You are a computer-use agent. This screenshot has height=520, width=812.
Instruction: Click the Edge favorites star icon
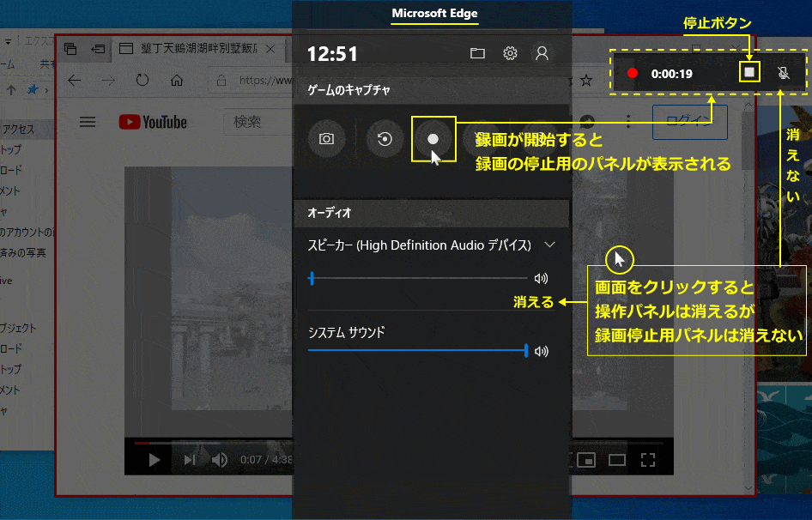coord(586,81)
